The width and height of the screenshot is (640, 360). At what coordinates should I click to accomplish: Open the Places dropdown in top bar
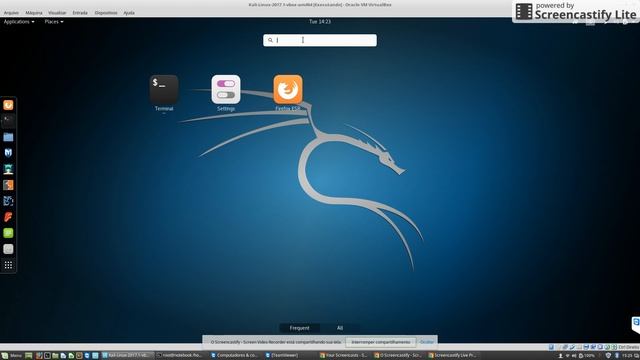(54, 22)
